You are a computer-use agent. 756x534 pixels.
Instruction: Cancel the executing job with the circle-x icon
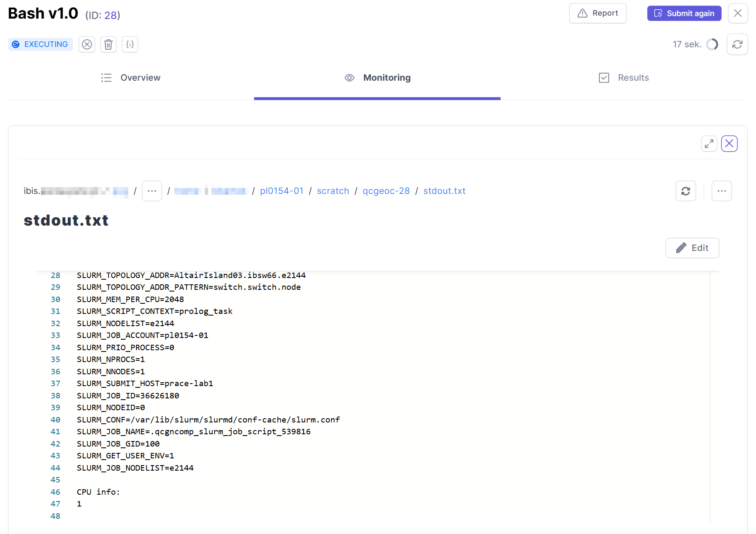pos(87,44)
